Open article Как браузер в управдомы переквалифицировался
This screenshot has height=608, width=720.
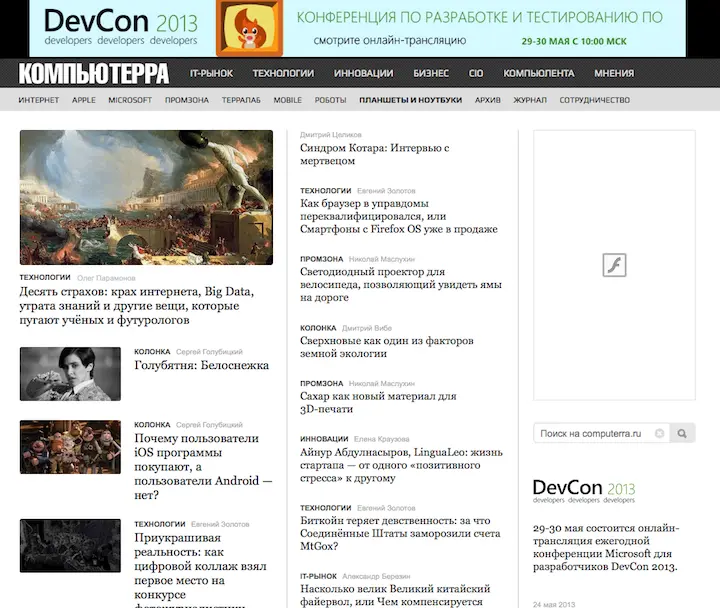tap(399, 216)
